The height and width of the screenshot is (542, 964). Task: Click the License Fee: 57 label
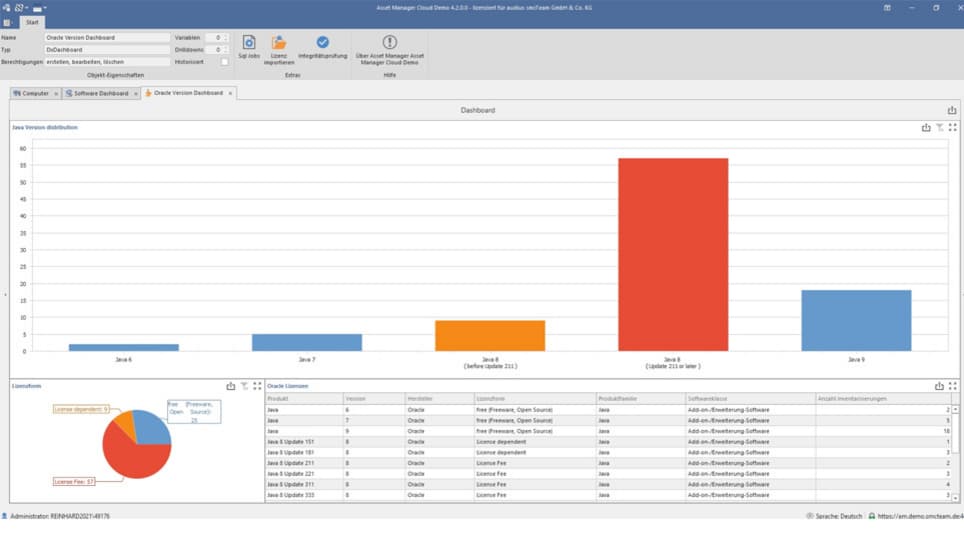click(74, 482)
